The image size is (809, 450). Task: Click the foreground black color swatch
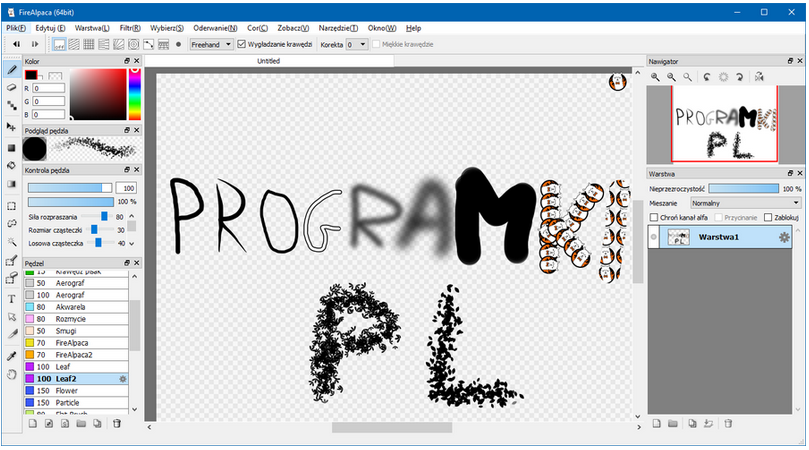coord(31,75)
